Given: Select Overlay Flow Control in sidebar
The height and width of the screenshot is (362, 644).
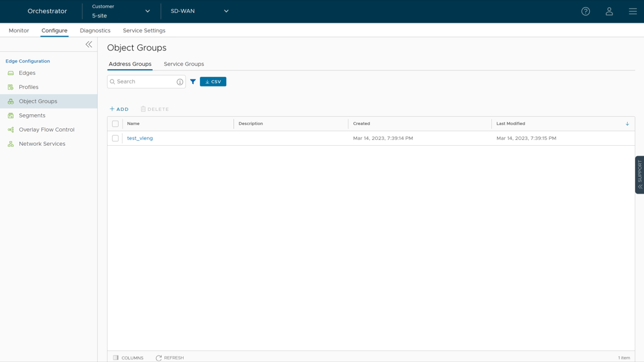Looking at the screenshot, I should coord(46,130).
